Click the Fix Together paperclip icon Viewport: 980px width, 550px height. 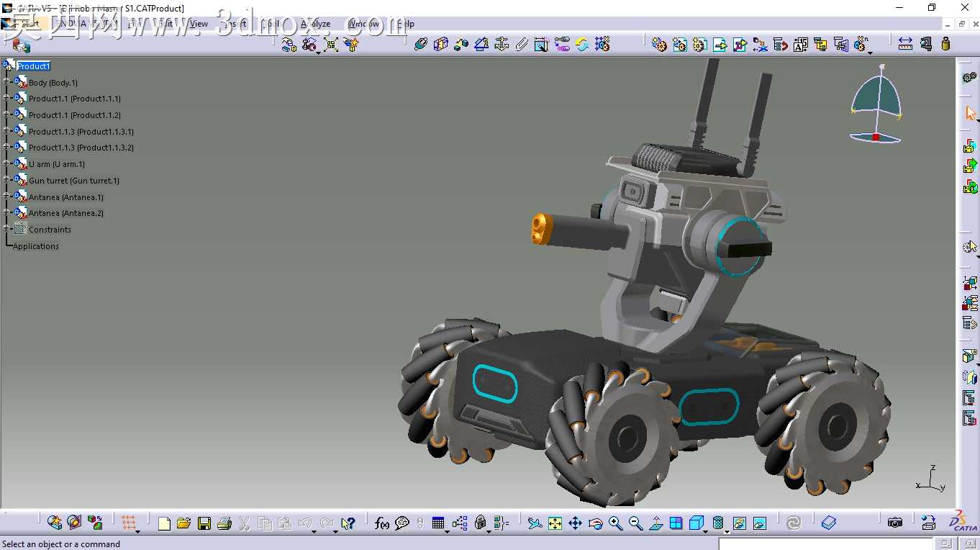[522, 45]
